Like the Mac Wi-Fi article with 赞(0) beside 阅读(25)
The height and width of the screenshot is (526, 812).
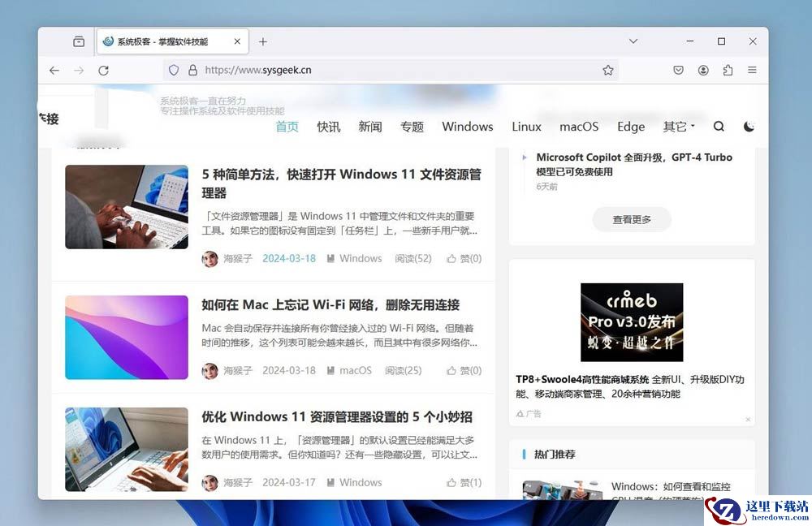(x=464, y=371)
